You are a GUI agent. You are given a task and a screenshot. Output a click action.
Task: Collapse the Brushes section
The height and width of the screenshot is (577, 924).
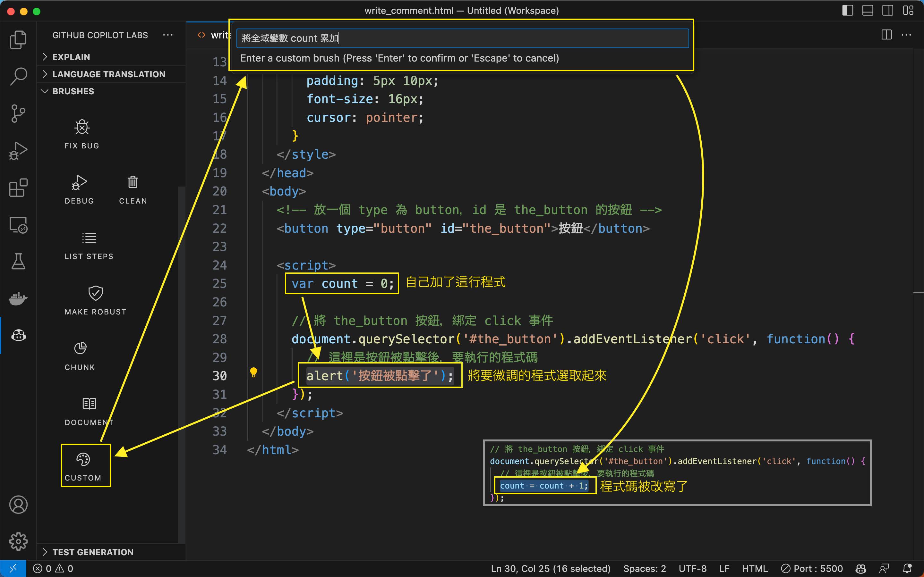[73, 91]
